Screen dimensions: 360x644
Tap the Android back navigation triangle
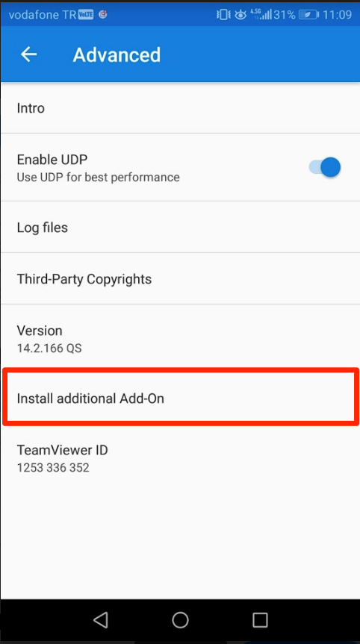pyautogui.click(x=101, y=619)
